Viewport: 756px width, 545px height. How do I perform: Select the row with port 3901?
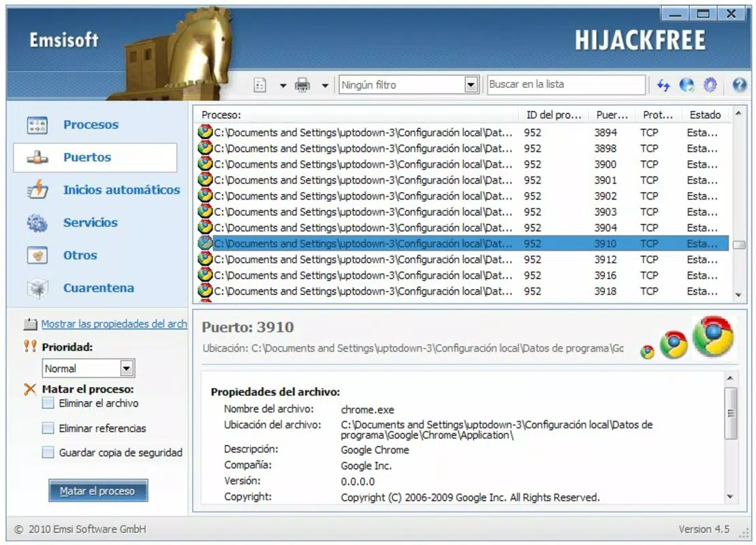pyautogui.click(x=463, y=180)
